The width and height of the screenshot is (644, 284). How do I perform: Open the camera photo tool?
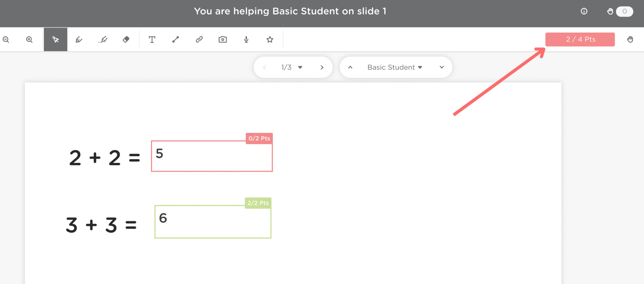(x=223, y=40)
